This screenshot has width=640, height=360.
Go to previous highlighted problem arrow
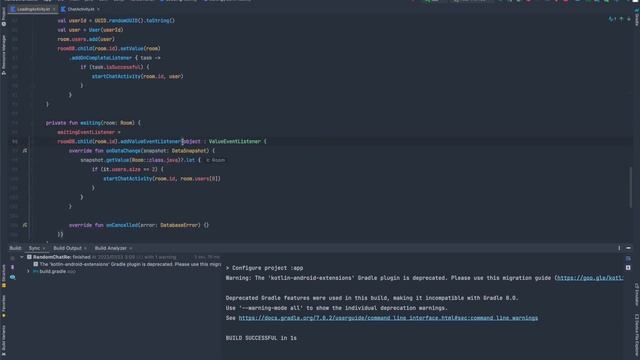pos(621,19)
